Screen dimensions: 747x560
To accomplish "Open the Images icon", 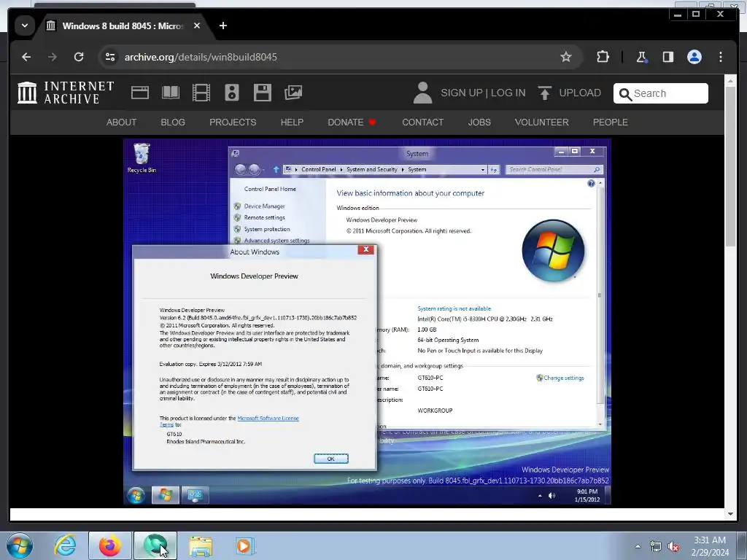I will point(293,93).
